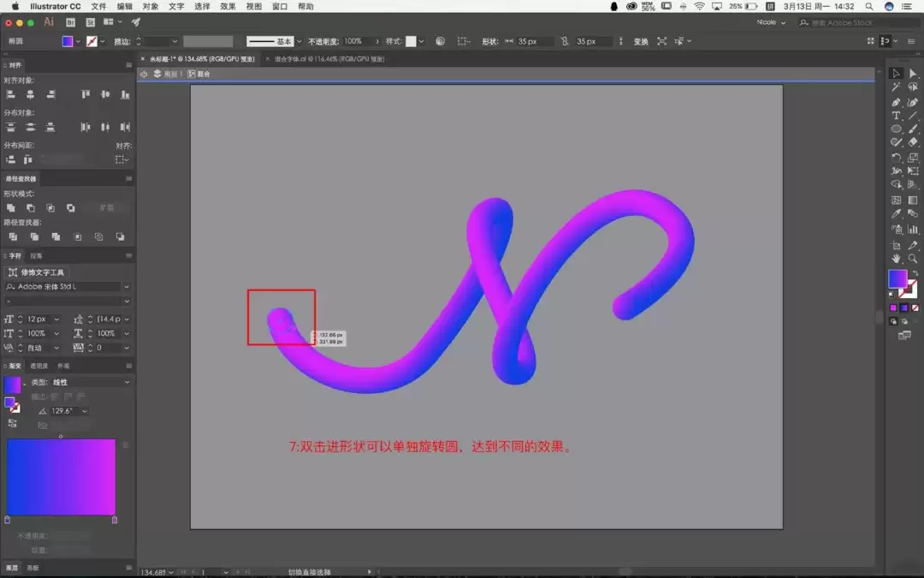Open gradient type 线性 dropdown

click(x=127, y=382)
